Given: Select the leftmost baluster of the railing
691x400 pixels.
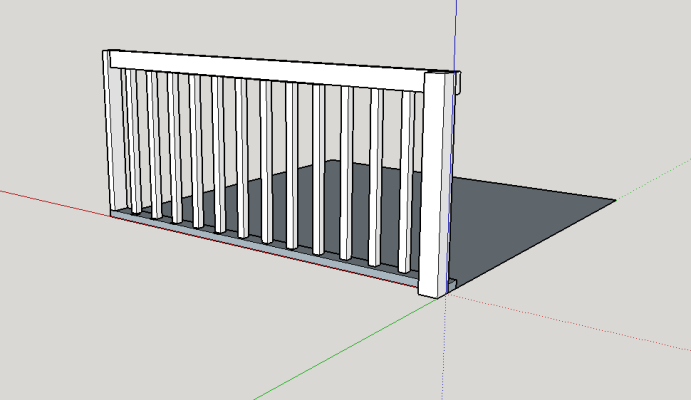Looking at the screenshot, I should (x=134, y=142).
